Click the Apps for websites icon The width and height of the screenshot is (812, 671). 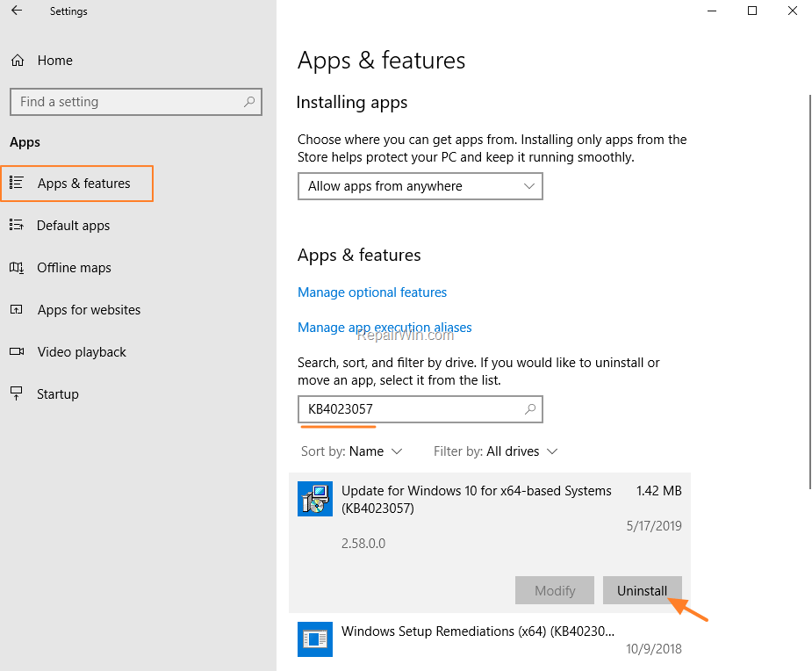[x=16, y=309]
